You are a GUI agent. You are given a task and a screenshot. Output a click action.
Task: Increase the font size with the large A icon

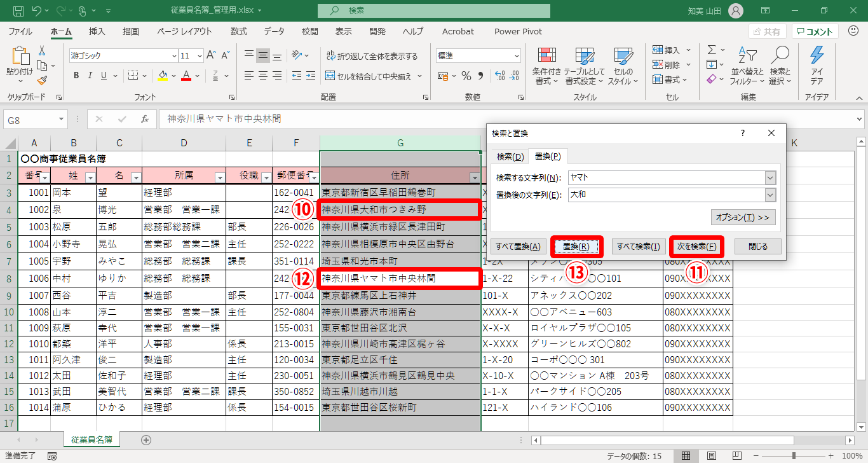211,55
